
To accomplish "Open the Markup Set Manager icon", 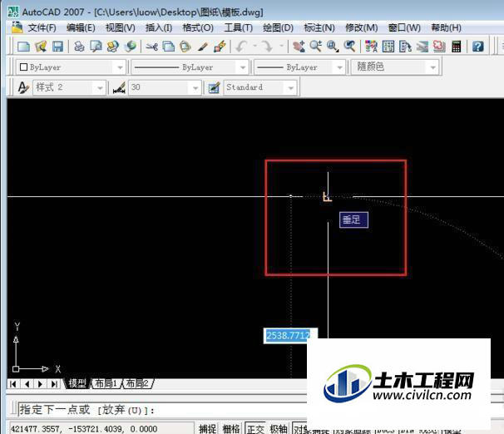I will pyautogui.click(x=439, y=47).
